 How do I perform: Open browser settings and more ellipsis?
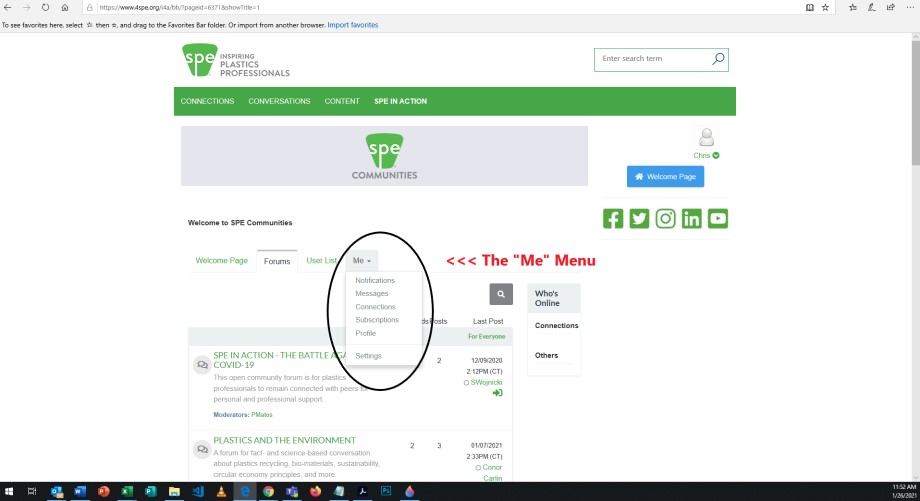click(910, 8)
